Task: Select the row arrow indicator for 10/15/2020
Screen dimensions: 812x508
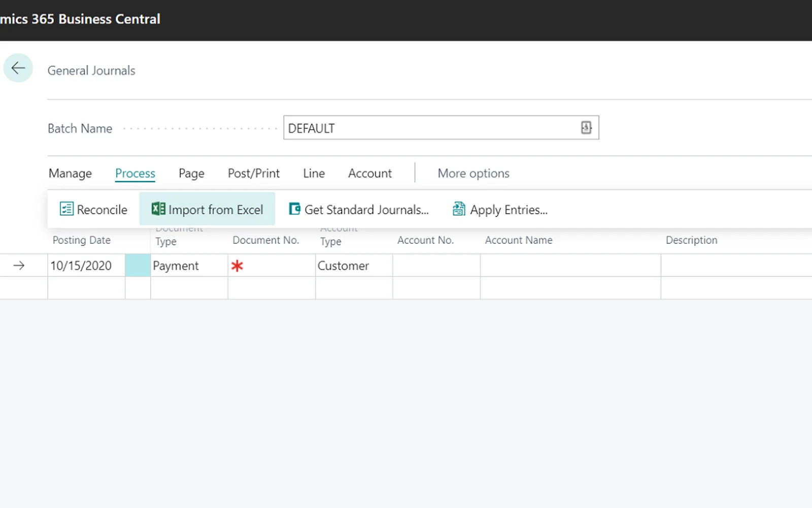Action: [x=19, y=265]
